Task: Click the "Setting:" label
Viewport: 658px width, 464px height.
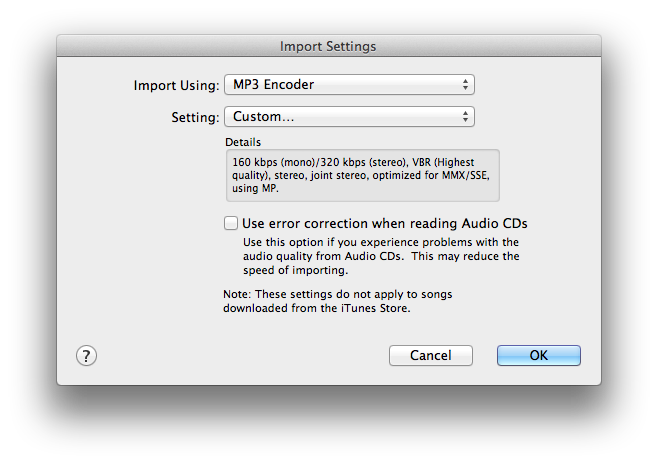Action: pos(195,117)
